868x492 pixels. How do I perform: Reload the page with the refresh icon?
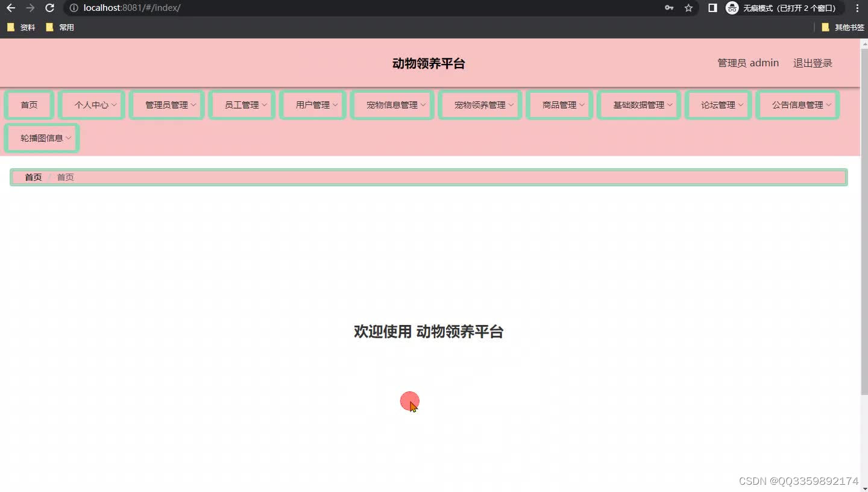(x=50, y=8)
